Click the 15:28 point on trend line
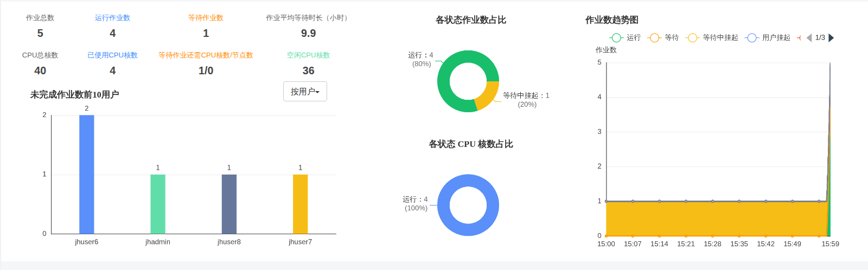This screenshot has height=270, width=868. pyautogui.click(x=712, y=201)
